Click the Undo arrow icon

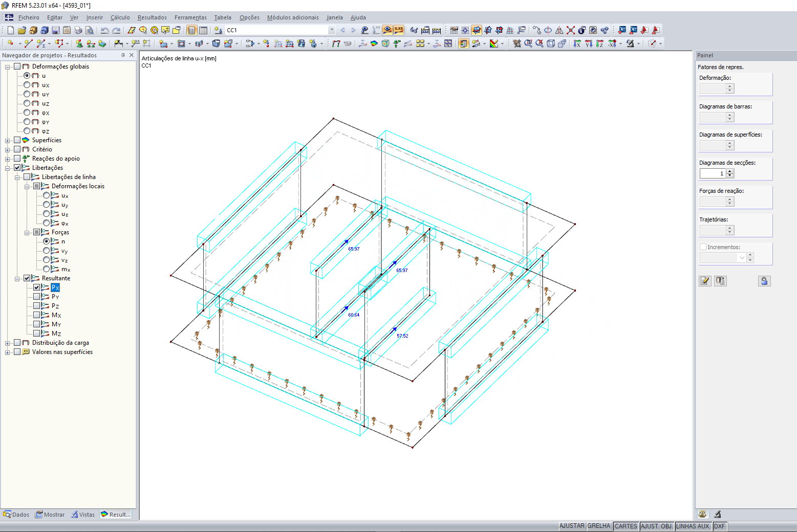104,30
